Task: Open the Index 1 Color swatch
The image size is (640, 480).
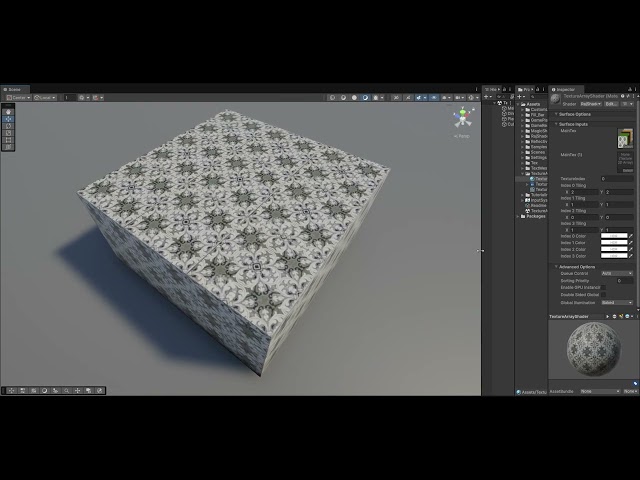Action: coord(614,242)
